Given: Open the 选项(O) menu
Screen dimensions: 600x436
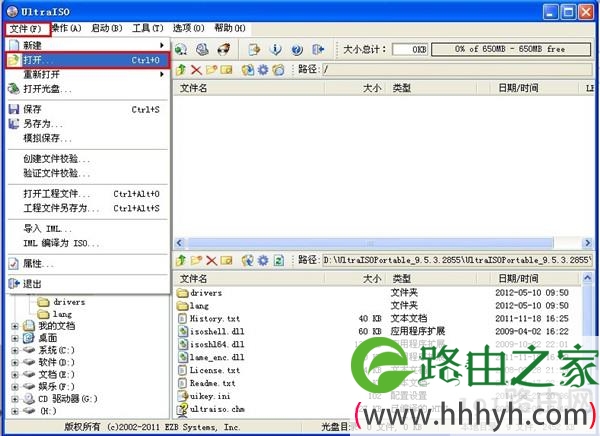Looking at the screenshot, I should click(x=189, y=28).
